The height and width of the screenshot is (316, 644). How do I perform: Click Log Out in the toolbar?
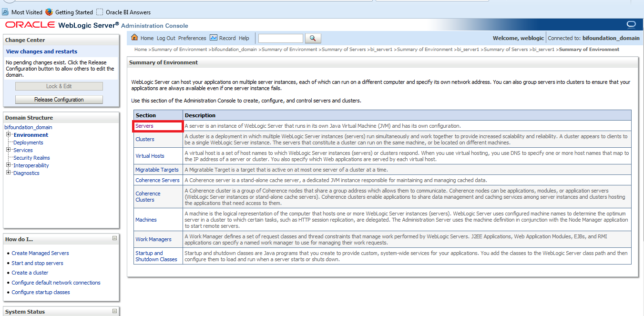pos(166,38)
